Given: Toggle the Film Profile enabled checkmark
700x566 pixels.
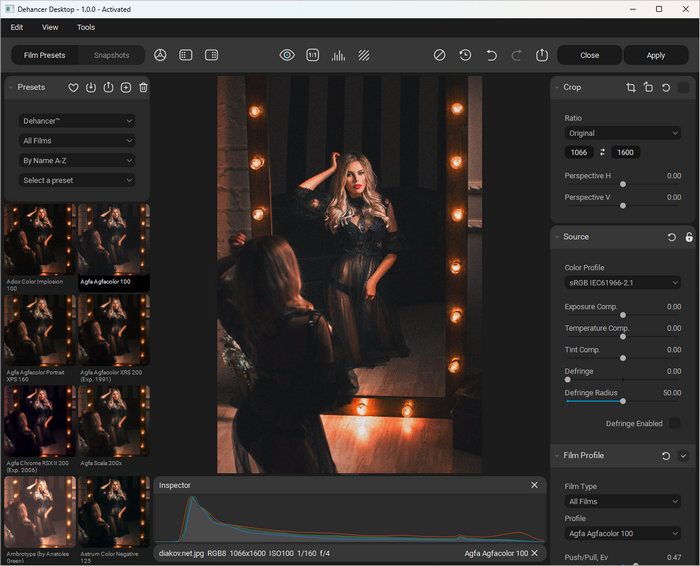Looking at the screenshot, I should click(x=684, y=456).
